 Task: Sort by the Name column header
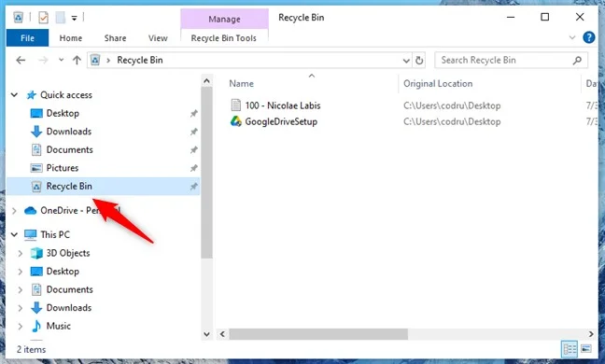pyautogui.click(x=242, y=84)
